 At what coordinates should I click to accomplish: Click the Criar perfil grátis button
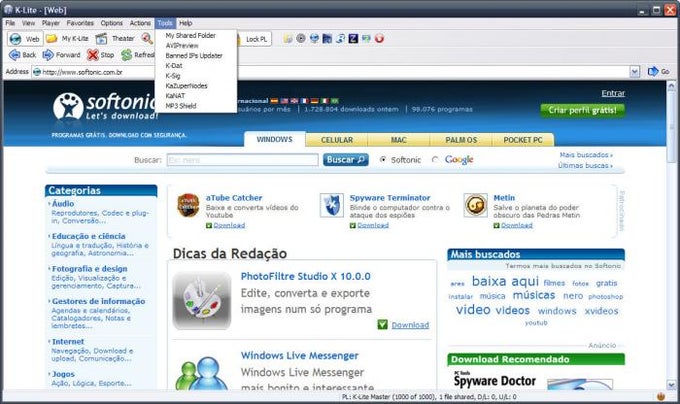582,110
